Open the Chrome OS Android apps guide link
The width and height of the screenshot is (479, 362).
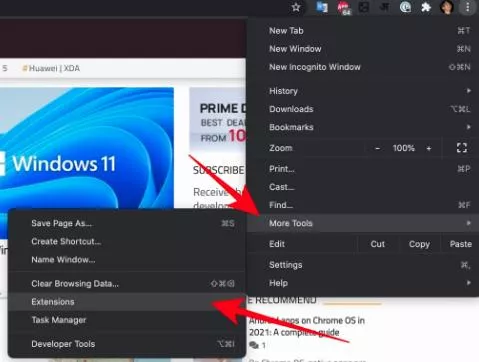coord(306,326)
